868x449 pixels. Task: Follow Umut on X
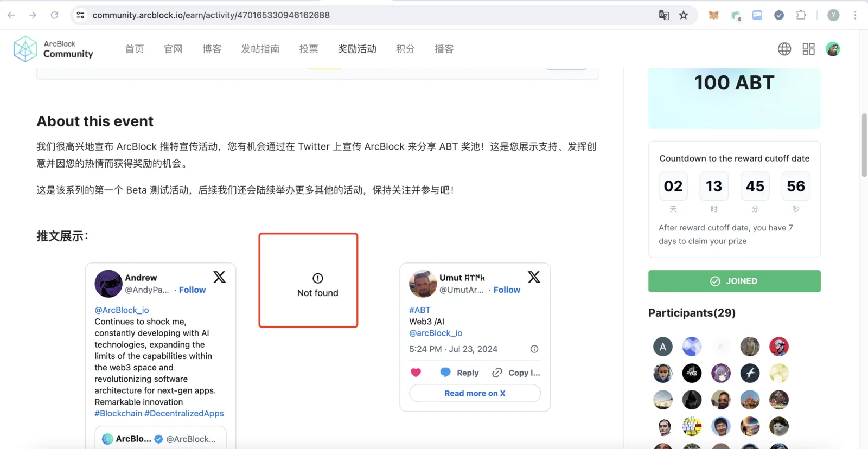507,290
